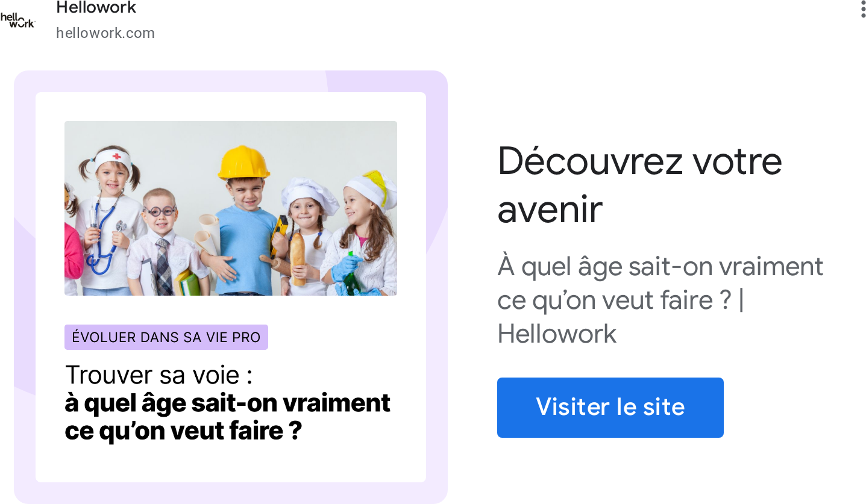Select the grey ad description ending "| Hellowork"
This screenshot has width=866, height=504.
tap(660, 300)
